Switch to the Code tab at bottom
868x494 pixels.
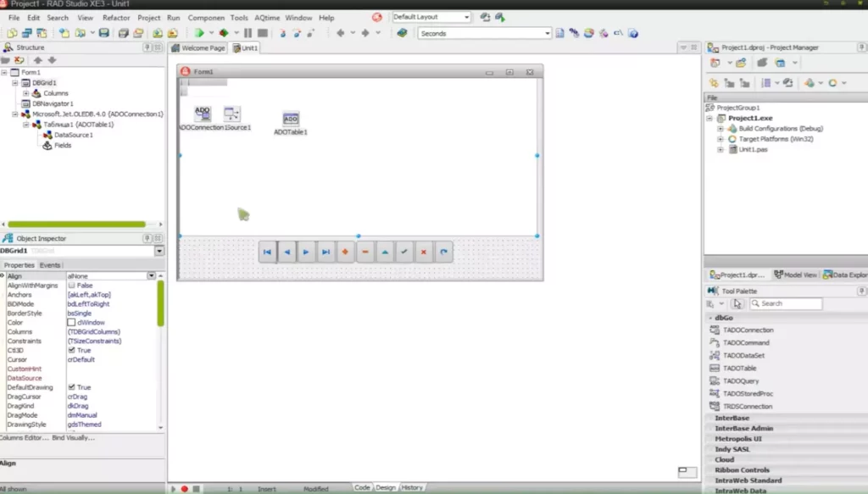(362, 488)
